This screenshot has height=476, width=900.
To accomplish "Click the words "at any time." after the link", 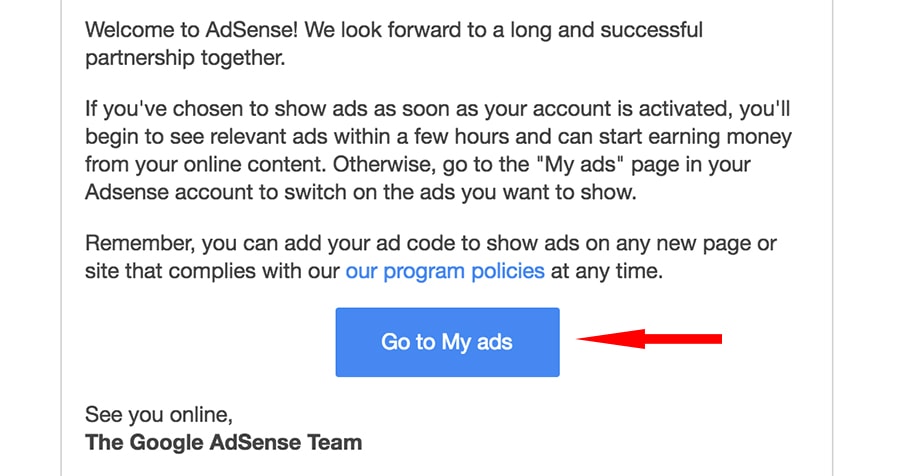I will click(x=607, y=270).
